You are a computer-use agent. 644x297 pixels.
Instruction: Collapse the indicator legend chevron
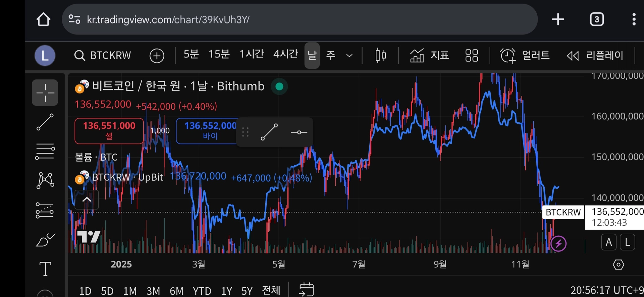click(x=87, y=200)
